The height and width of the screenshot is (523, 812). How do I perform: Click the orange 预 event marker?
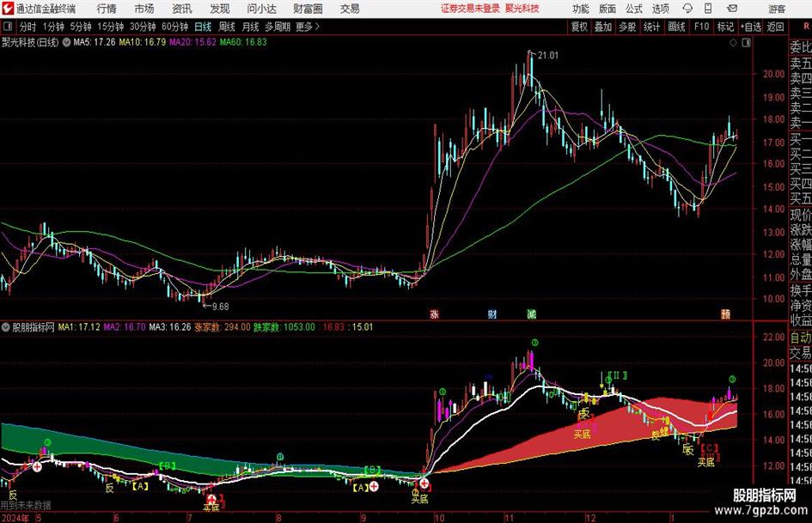(x=726, y=314)
